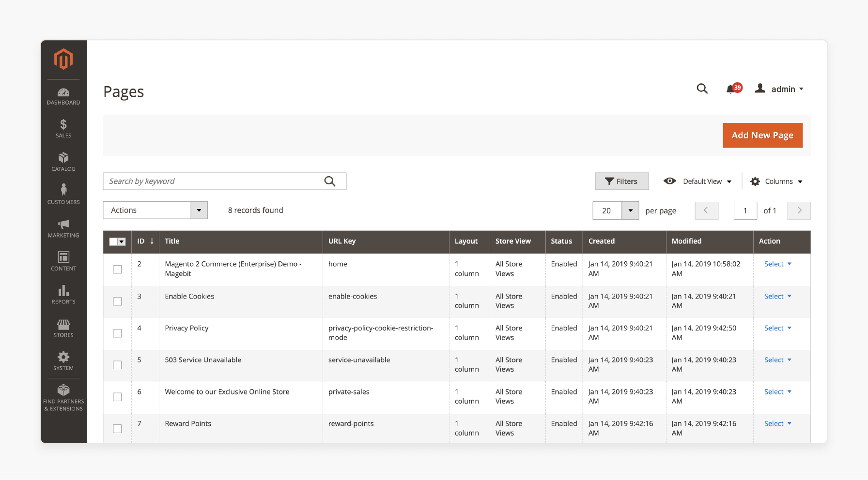Click 'Welcome to our Exclusive Online Store' title
Viewport: 868px width, 480px height.
click(x=227, y=392)
